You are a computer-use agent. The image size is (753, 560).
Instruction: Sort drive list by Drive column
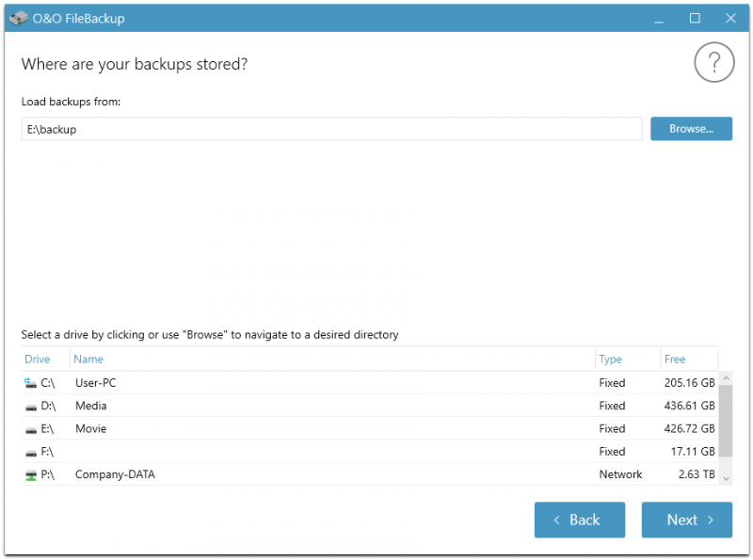tap(37, 360)
